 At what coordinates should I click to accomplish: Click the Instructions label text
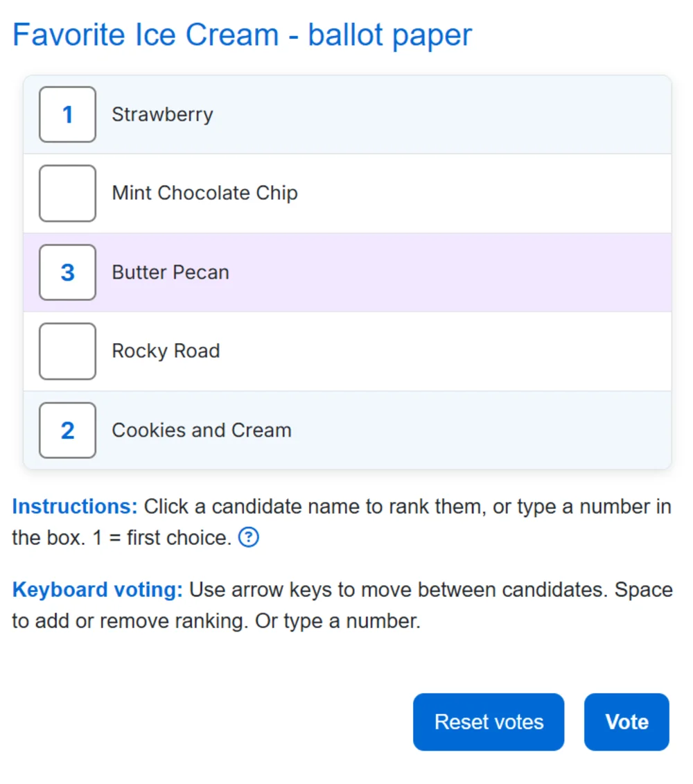73,506
